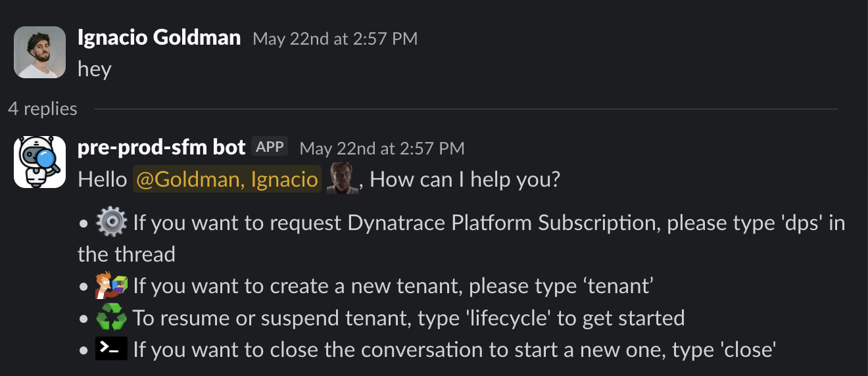Select the green recycle emoji
This screenshot has height=376, width=868.
(111, 318)
